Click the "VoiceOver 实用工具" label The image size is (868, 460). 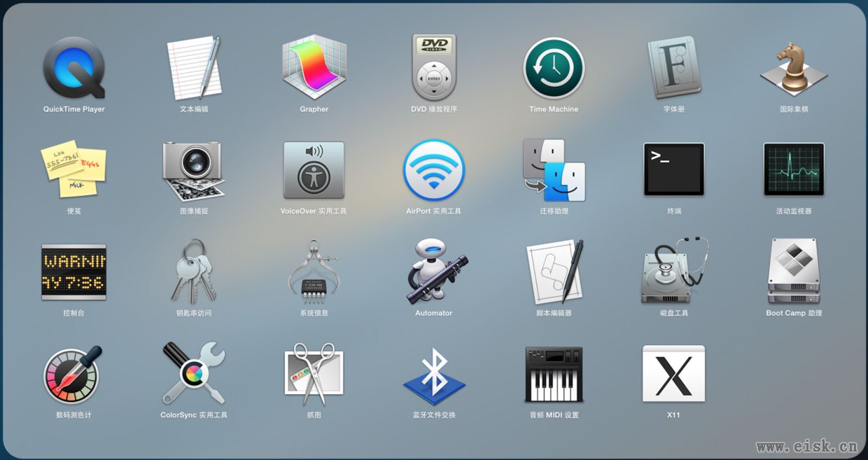(x=314, y=211)
